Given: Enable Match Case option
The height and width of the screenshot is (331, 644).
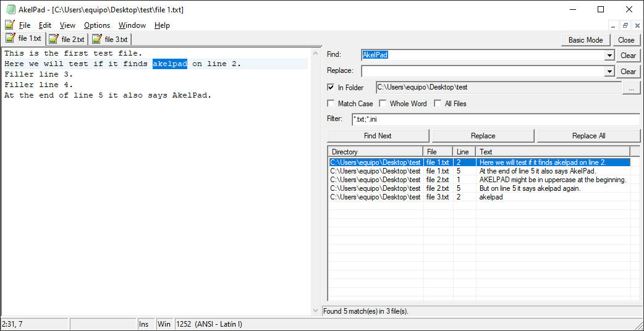Looking at the screenshot, I should click(x=331, y=103).
